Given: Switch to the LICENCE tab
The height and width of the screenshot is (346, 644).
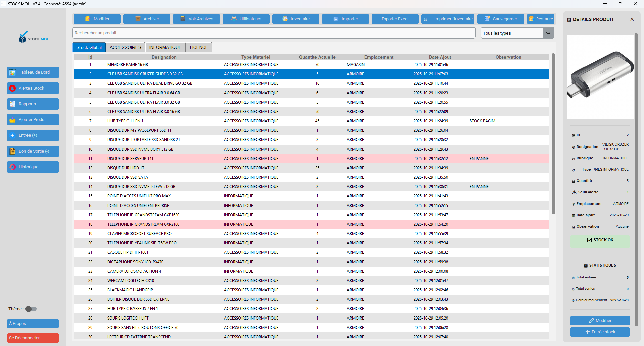Looking at the screenshot, I should coord(199,47).
